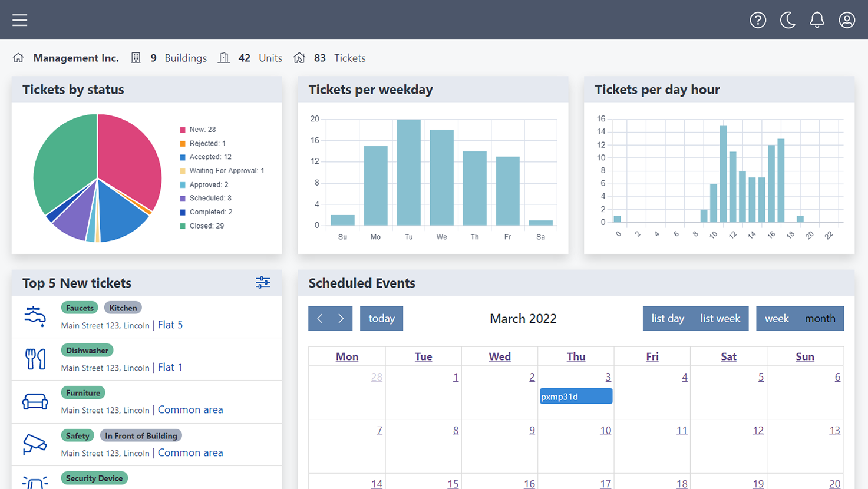Click the Tuesday bar in weekday chart

click(408, 172)
